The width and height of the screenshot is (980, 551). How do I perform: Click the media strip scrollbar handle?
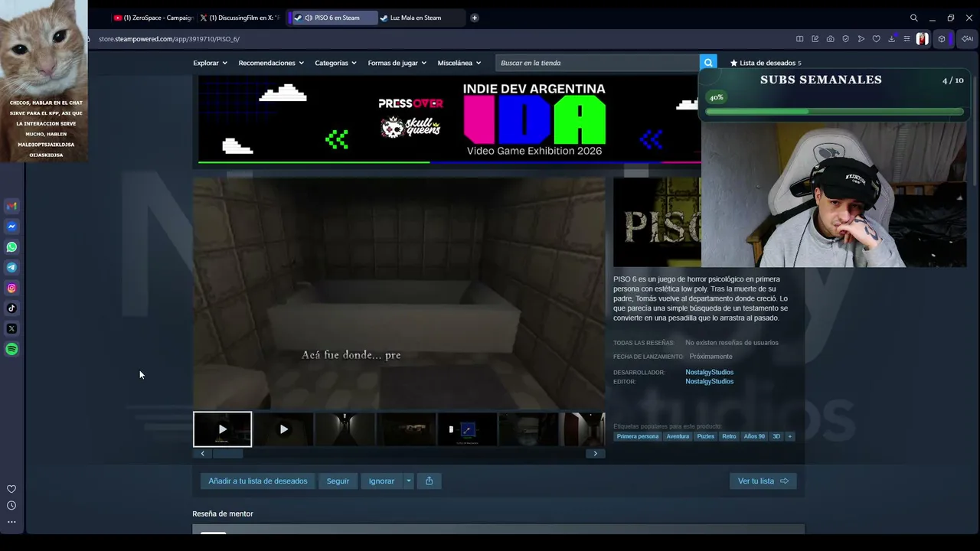tap(227, 454)
